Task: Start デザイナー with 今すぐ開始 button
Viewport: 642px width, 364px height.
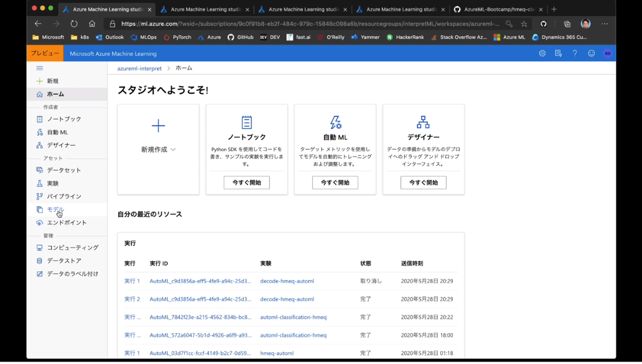Action: [x=424, y=183]
